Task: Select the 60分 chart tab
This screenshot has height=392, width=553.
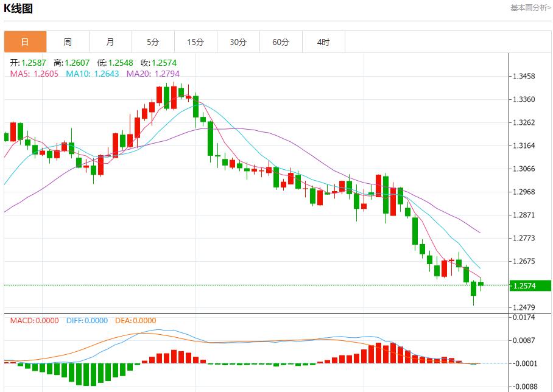Action: click(281, 42)
